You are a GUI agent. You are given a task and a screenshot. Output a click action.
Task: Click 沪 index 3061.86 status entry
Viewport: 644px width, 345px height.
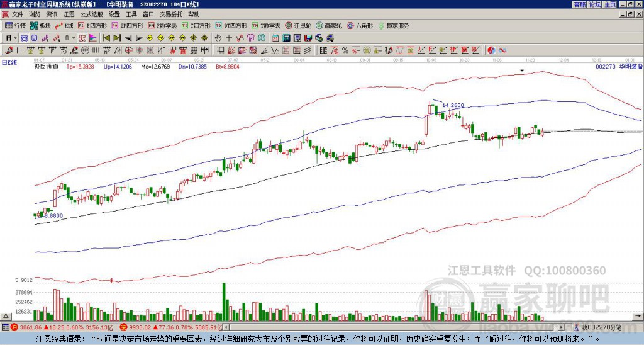(62, 327)
